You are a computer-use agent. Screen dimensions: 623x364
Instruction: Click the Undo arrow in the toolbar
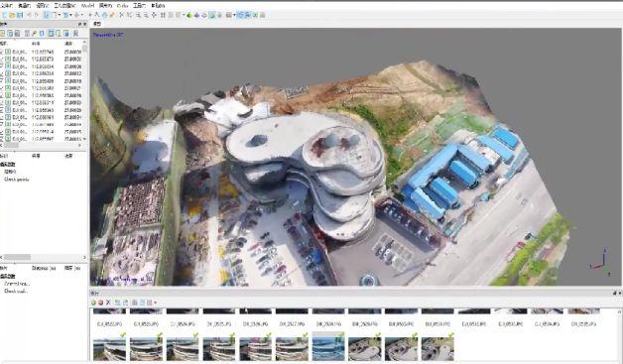(x=29, y=15)
